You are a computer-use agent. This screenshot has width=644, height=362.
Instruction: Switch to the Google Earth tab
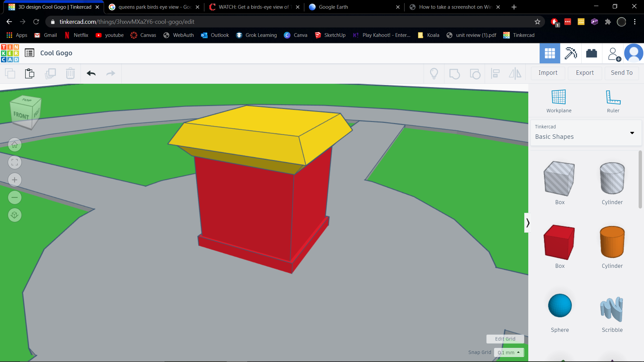pyautogui.click(x=355, y=7)
